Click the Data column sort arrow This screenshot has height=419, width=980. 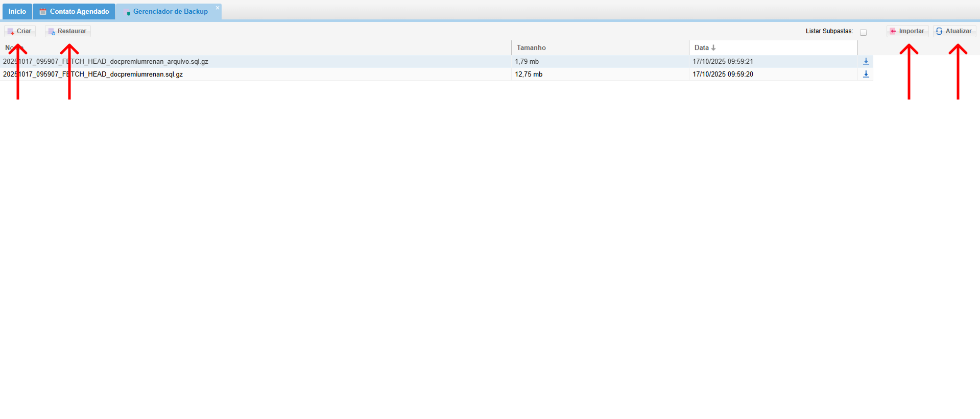pyautogui.click(x=713, y=48)
